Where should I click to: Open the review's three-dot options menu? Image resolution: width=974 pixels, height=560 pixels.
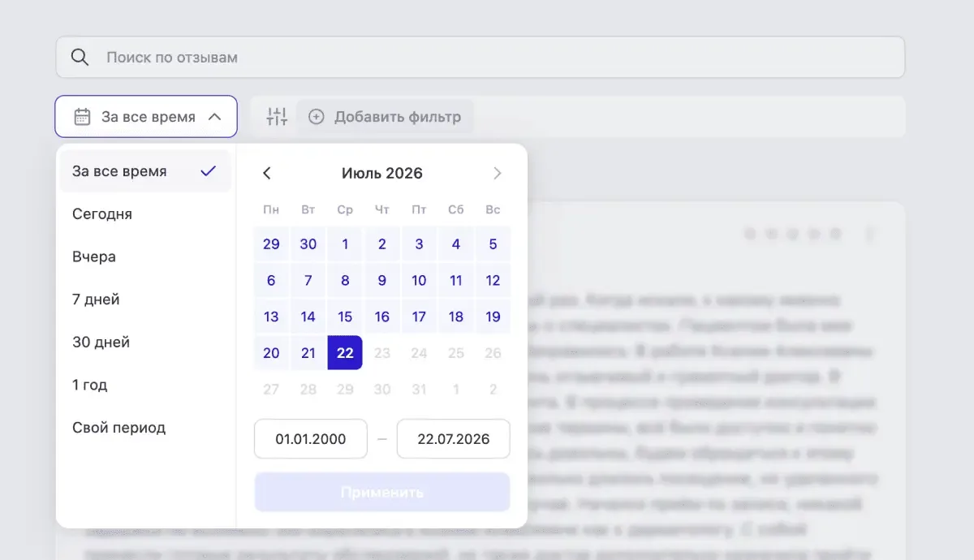click(x=869, y=235)
